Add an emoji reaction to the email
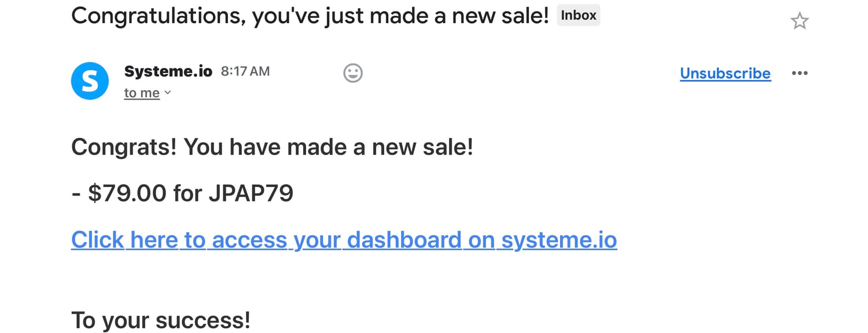The image size is (868, 333). click(x=353, y=73)
